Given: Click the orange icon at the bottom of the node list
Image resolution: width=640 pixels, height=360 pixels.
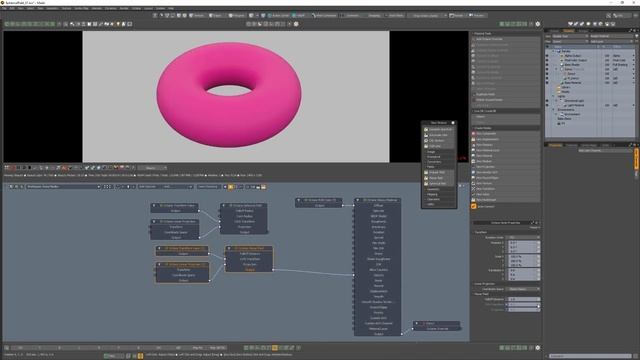Looking at the screenshot, I should tap(474, 207).
